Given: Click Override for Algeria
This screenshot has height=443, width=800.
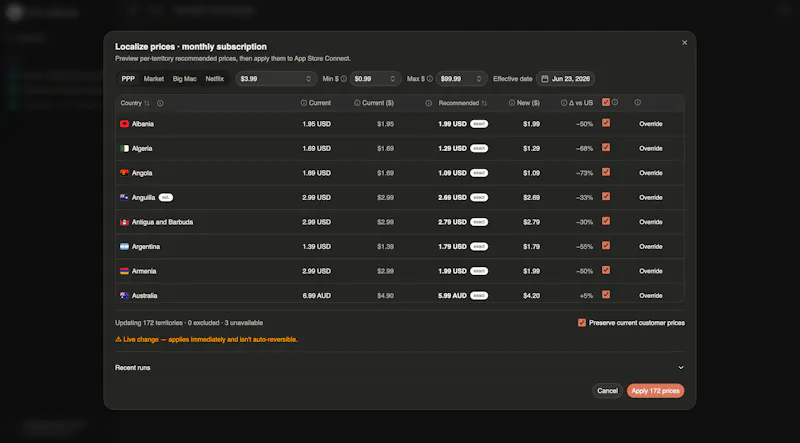Looking at the screenshot, I should (651, 149).
